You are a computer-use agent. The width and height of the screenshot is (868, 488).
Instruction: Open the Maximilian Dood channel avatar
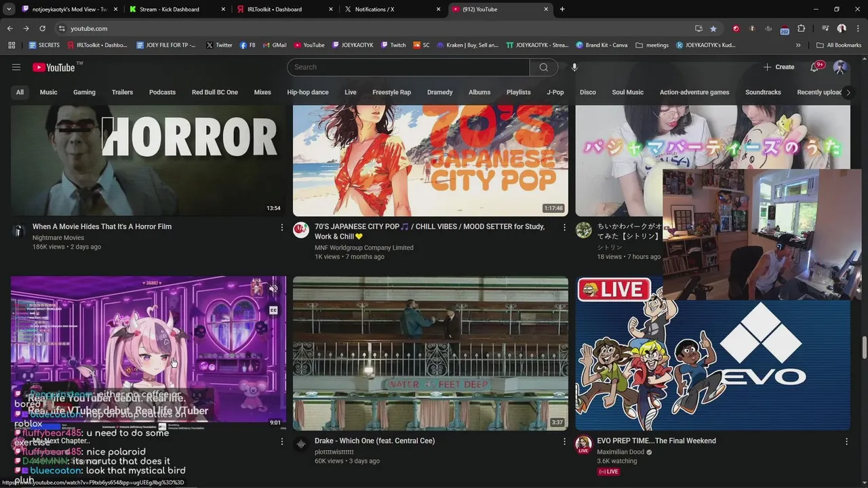(x=583, y=445)
